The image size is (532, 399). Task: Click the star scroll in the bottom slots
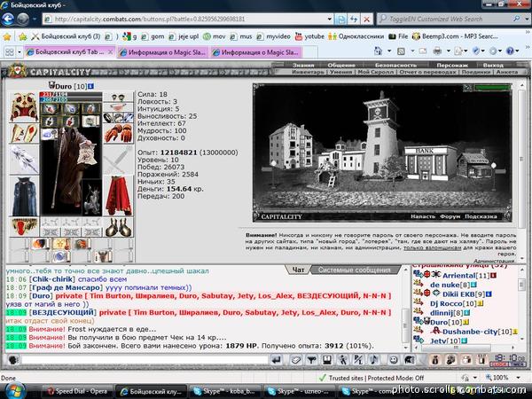point(62,243)
